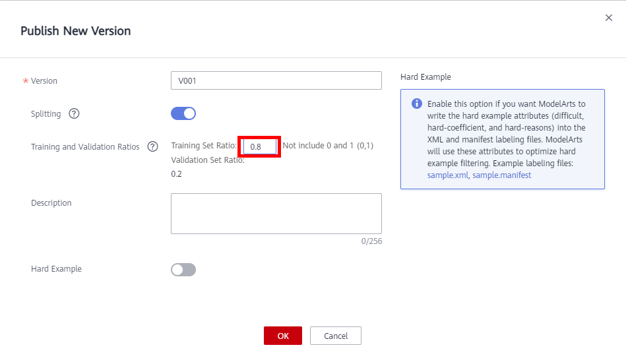
Task: Click the Training Set Ratio input box
Action: coord(259,146)
